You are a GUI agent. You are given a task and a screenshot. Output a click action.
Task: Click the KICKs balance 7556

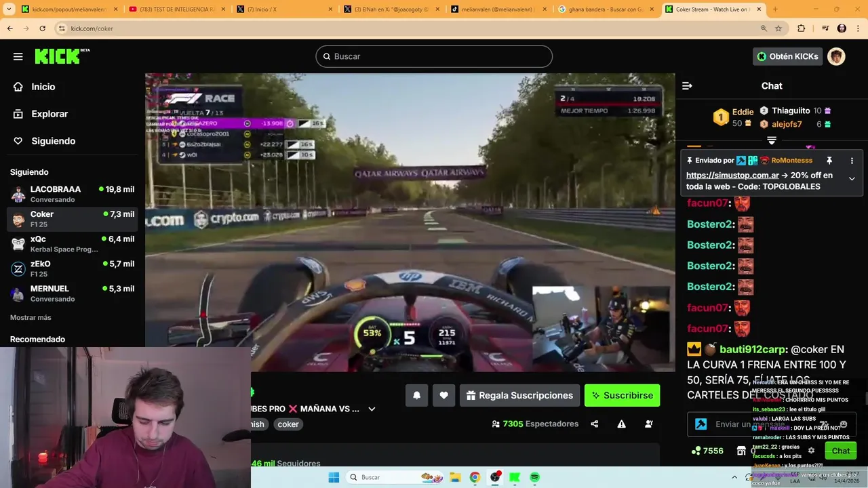[707, 451]
